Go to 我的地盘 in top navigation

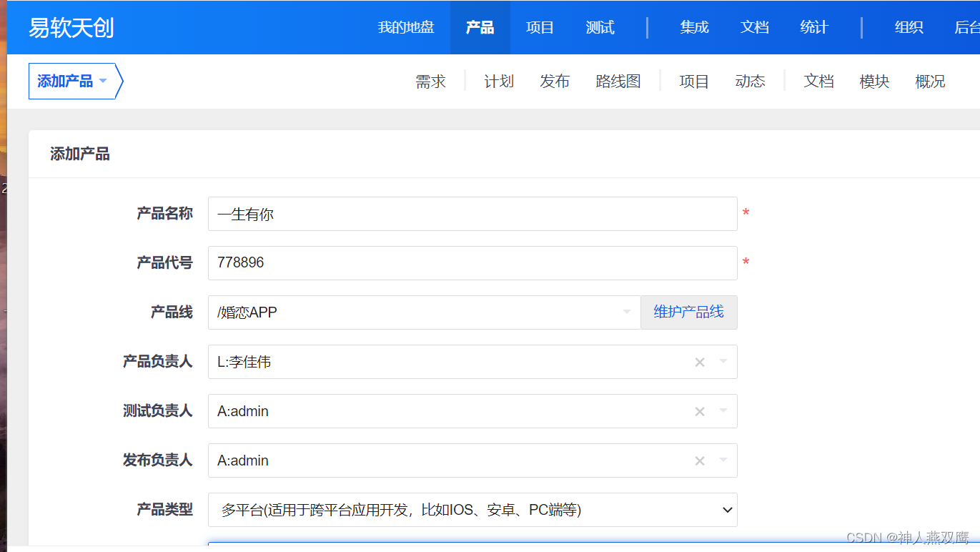[406, 28]
